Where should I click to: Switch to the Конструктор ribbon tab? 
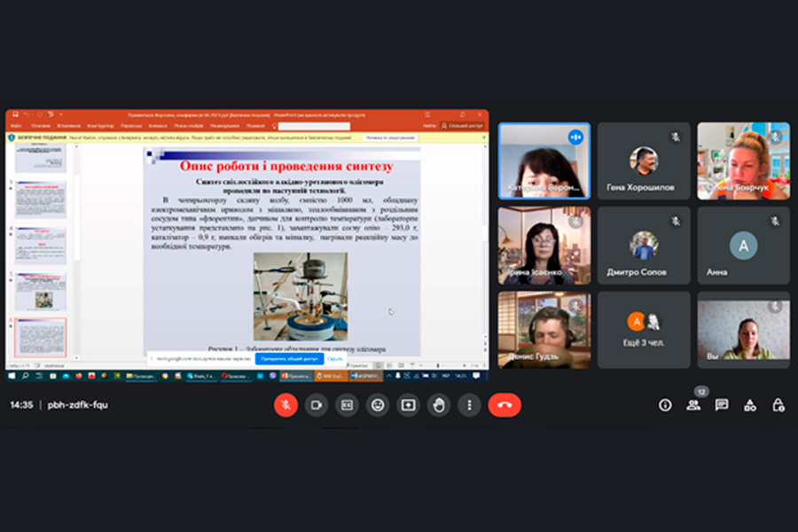pos(100,126)
